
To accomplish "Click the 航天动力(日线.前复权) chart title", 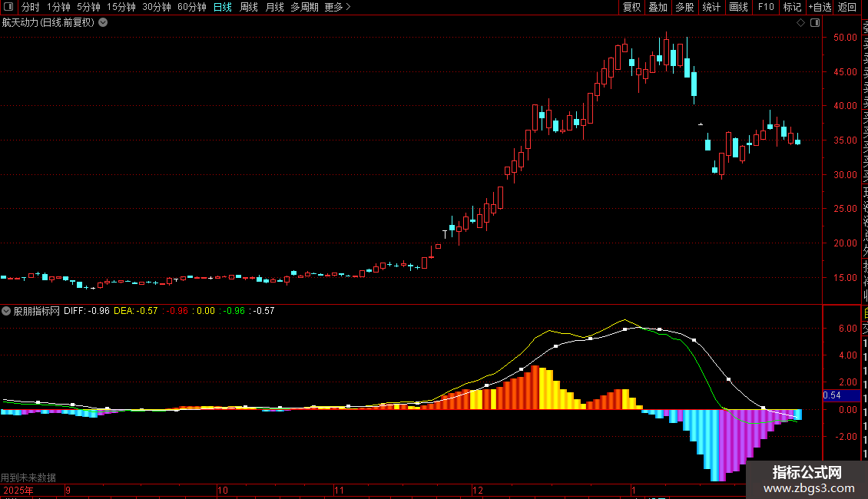I will 48,23.
